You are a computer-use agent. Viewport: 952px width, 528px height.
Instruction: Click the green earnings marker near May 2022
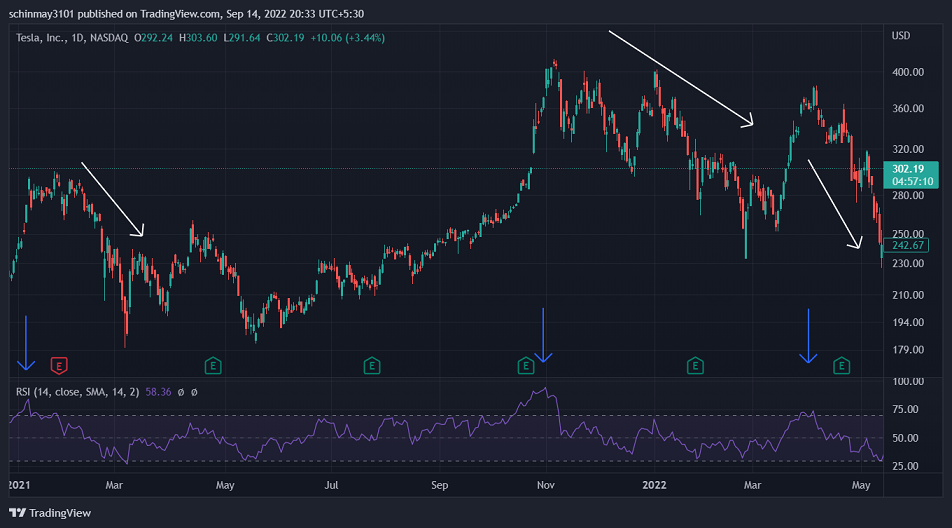pyautogui.click(x=842, y=366)
